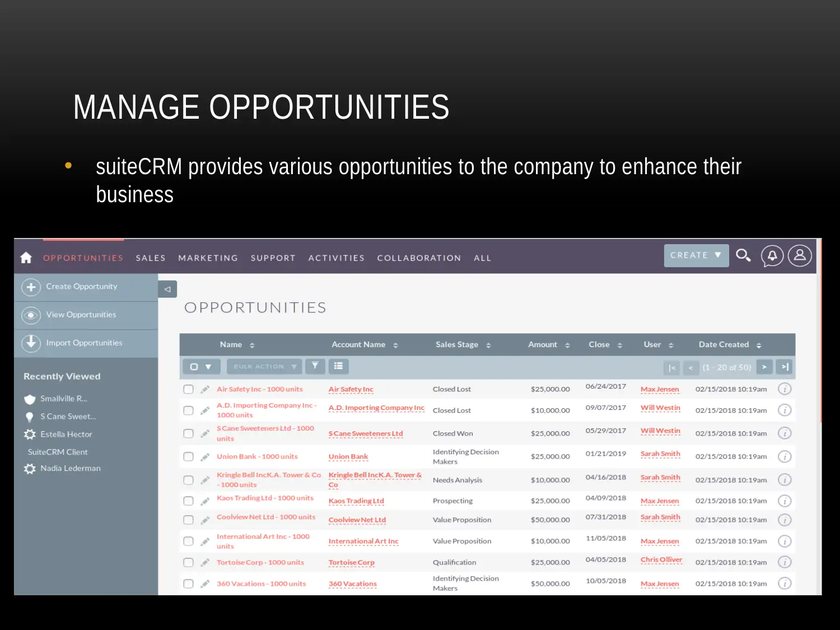Open the search magnifier icon
Viewport: 840px width, 630px height.
click(x=743, y=255)
